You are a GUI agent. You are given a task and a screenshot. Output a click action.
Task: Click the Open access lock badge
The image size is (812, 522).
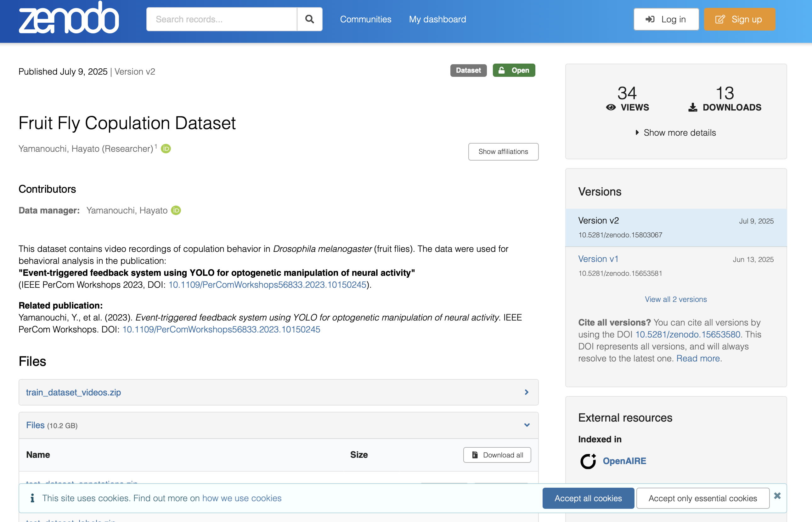[x=514, y=70]
